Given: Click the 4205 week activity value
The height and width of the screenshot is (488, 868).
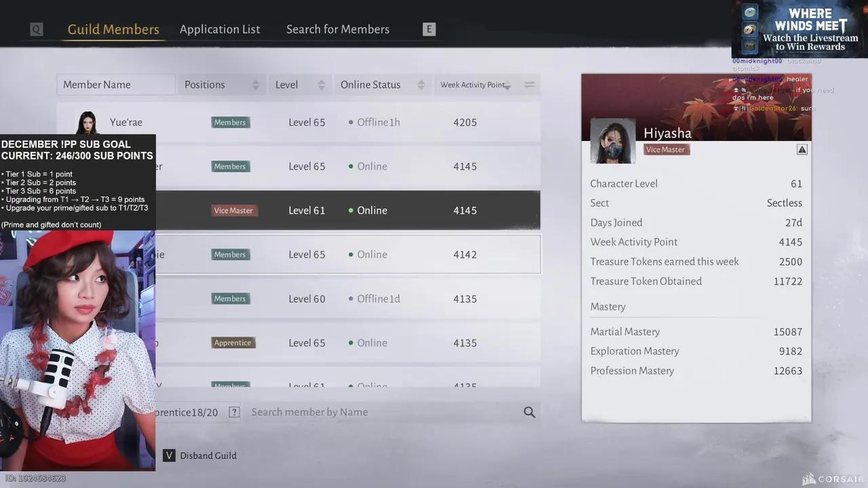Looking at the screenshot, I should (x=465, y=123).
